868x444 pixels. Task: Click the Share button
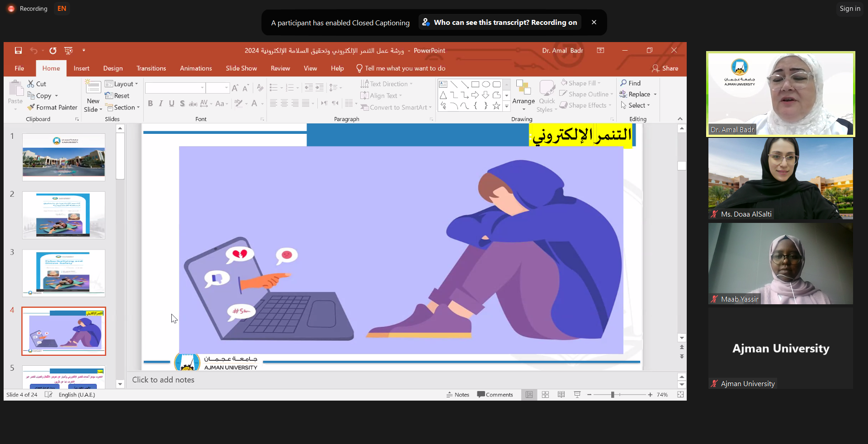point(665,68)
